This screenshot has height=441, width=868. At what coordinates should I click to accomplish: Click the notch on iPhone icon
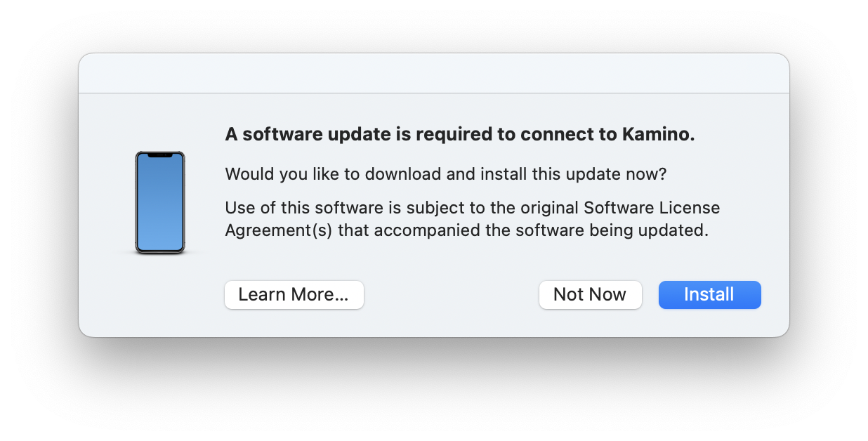click(x=160, y=155)
